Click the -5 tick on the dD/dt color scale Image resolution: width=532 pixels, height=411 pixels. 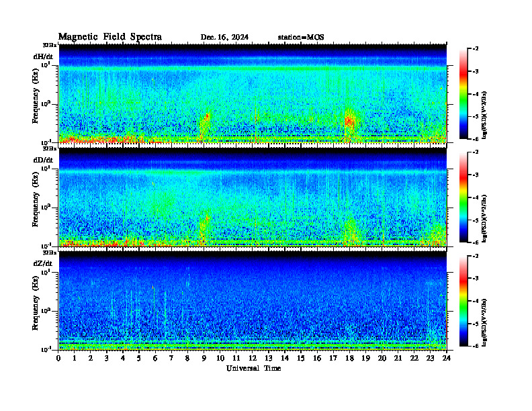(x=476, y=220)
